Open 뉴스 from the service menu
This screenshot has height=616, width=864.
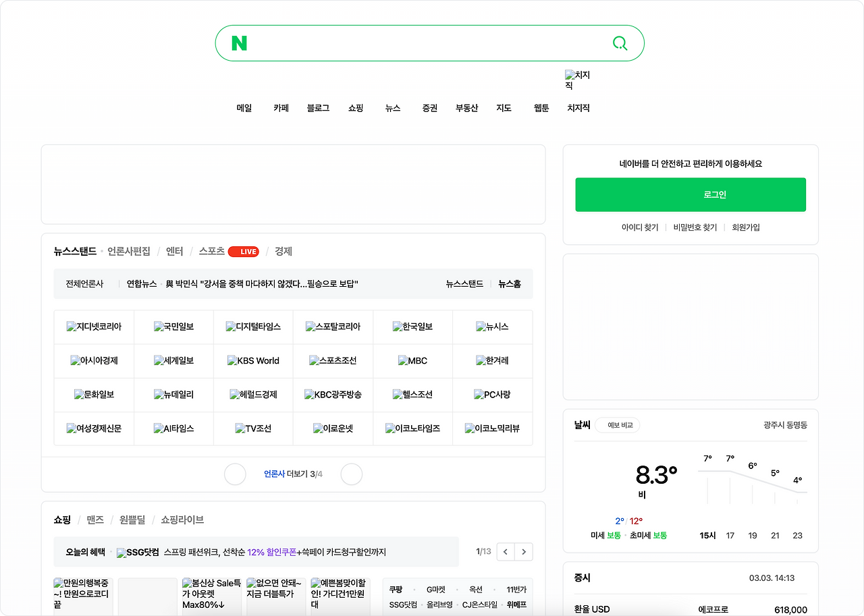[393, 108]
